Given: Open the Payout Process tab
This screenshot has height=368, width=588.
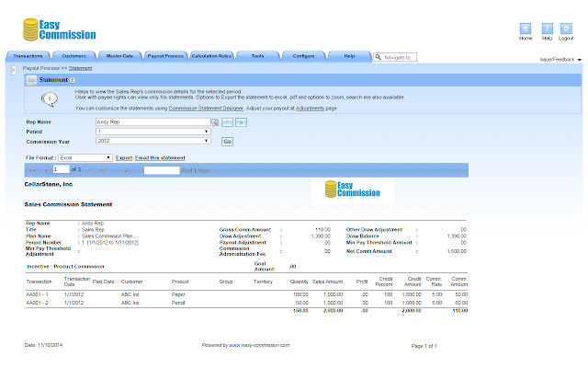Looking at the screenshot, I should (x=165, y=56).
